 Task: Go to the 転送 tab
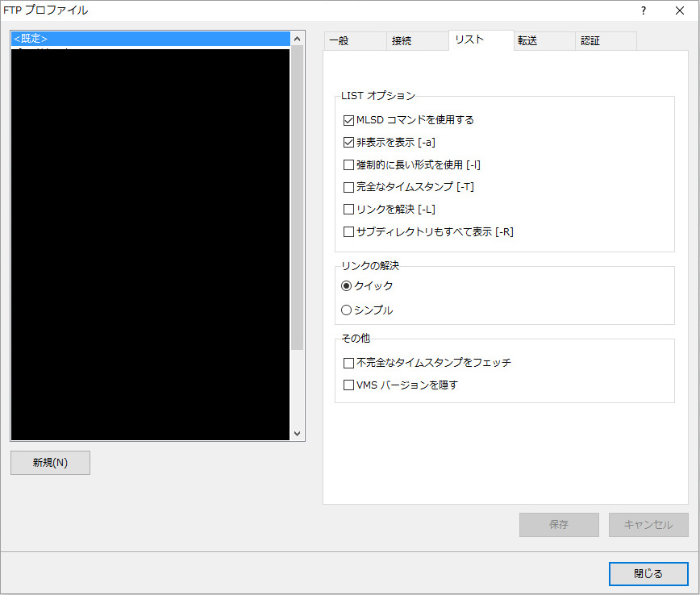point(527,41)
